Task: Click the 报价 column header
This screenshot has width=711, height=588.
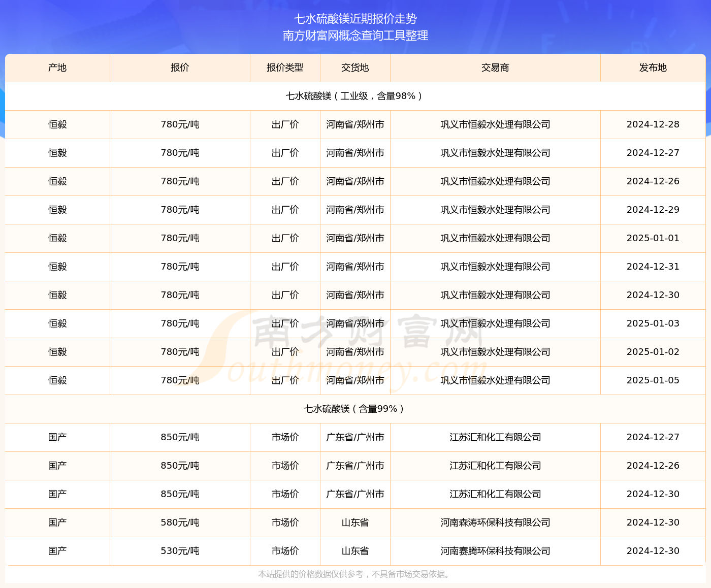Action: 180,68
